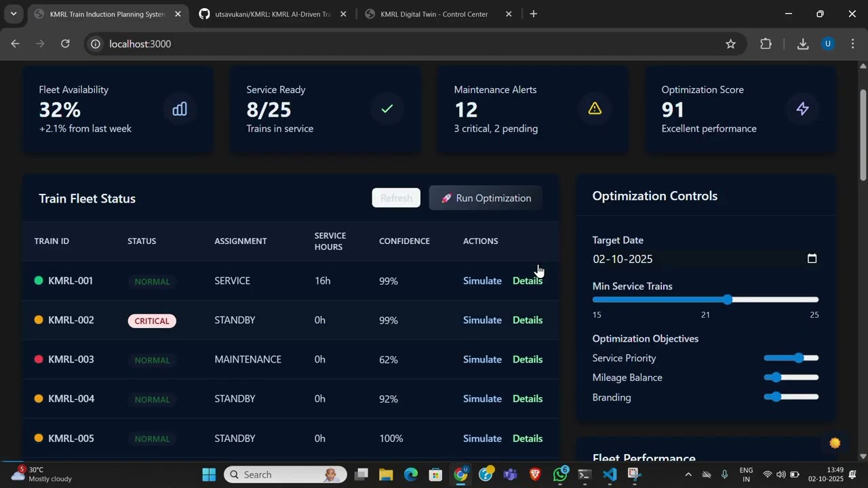The width and height of the screenshot is (868, 488).
Task: Show hidden system tray icons
Action: 688,474
